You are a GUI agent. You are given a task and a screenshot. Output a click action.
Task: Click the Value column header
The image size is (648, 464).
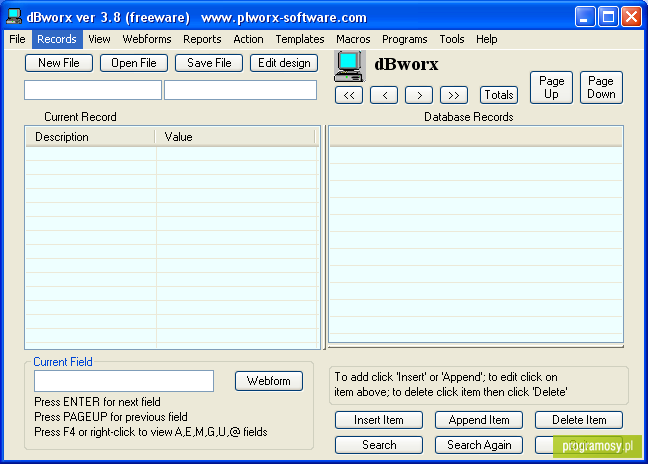pyautogui.click(x=235, y=137)
